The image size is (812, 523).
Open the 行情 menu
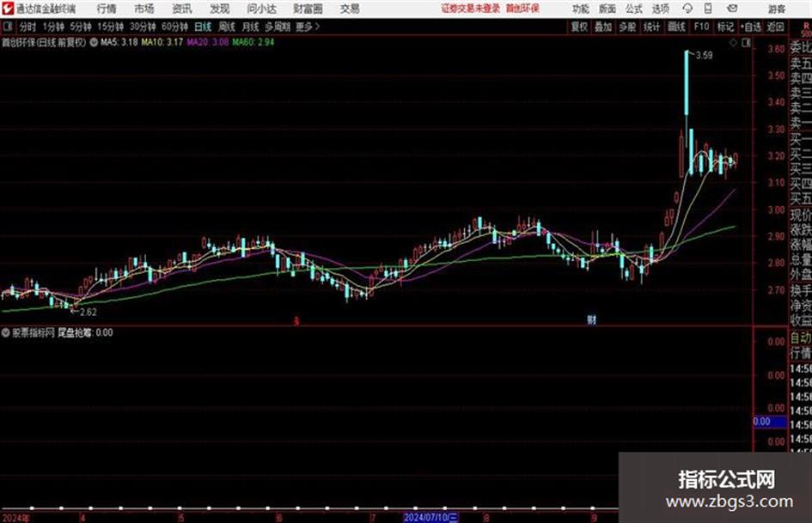click(107, 9)
